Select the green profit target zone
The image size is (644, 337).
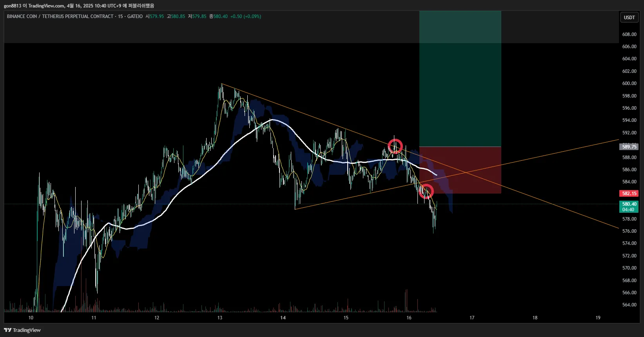point(460,79)
